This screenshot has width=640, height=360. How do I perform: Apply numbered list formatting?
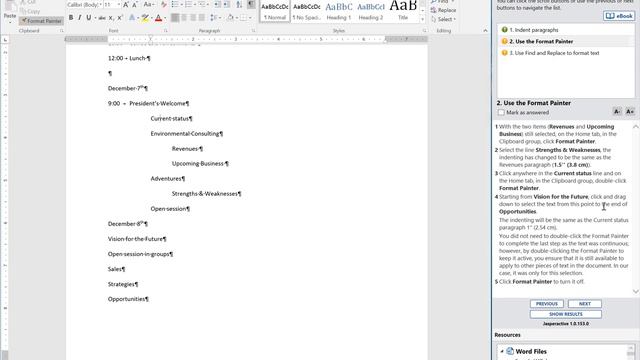[x=189, y=5]
